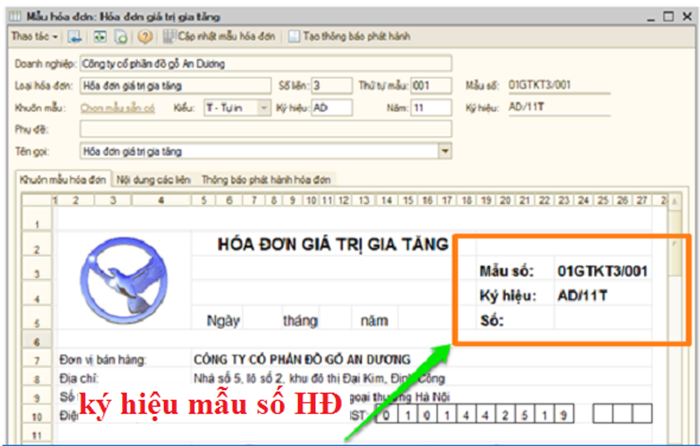Click the MST digit box containing 2

click(505, 415)
